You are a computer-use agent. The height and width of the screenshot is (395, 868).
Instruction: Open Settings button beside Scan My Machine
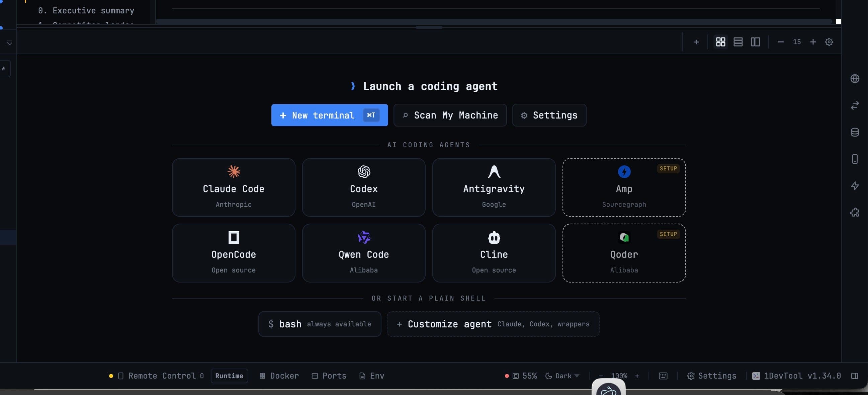point(549,115)
